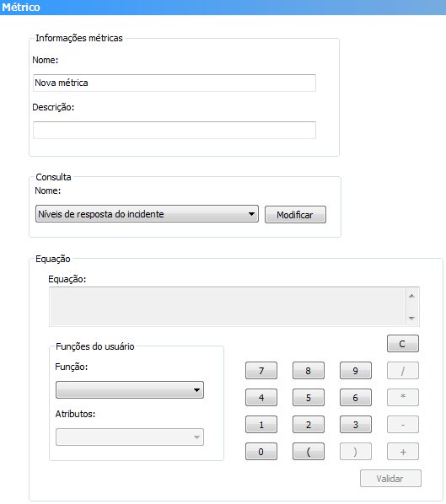446x504 pixels.
Task: Click the Validar button
Action: (x=390, y=479)
